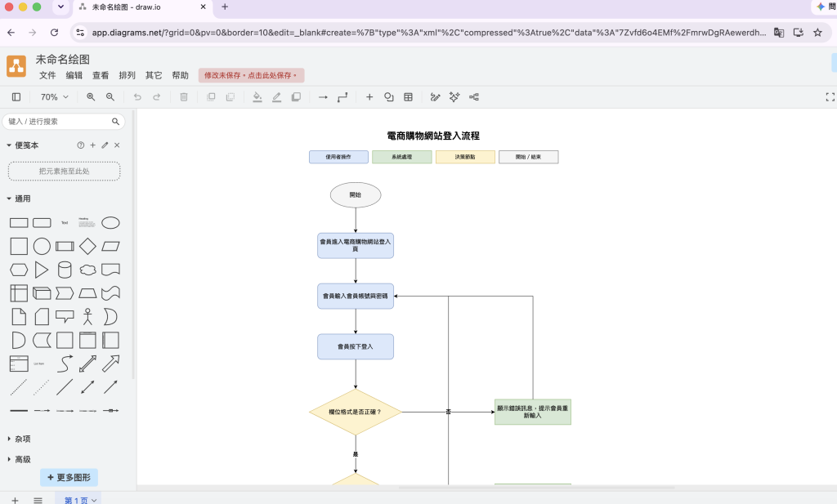The width and height of the screenshot is (837, 504).
Task: Click the zoom in magnifier icon
Action: point(91,97)
